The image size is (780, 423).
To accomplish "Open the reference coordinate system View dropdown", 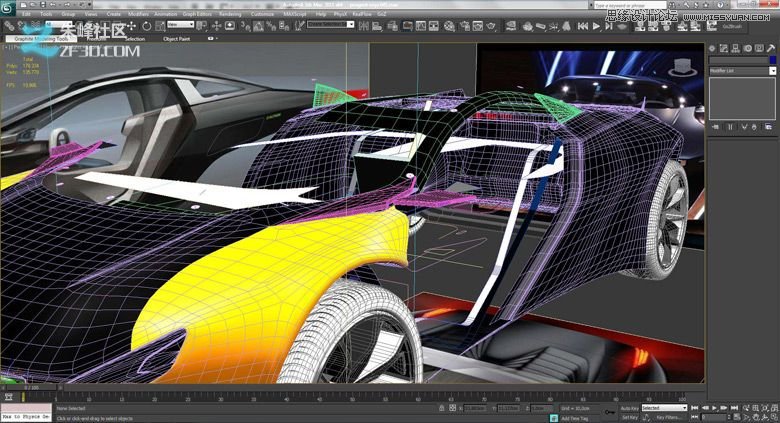I will pyautogui.click(x=181, y=24).
